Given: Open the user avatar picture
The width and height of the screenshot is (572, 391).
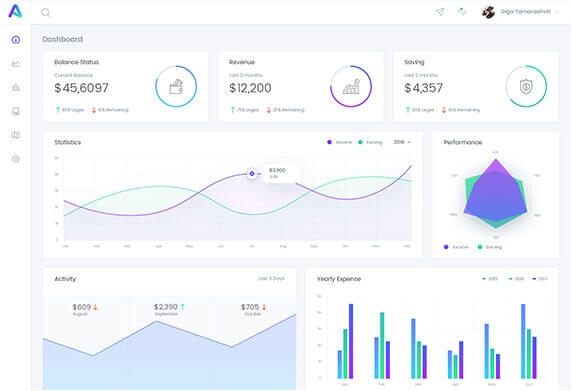Looking at the screenshot, I should point(488,12).
